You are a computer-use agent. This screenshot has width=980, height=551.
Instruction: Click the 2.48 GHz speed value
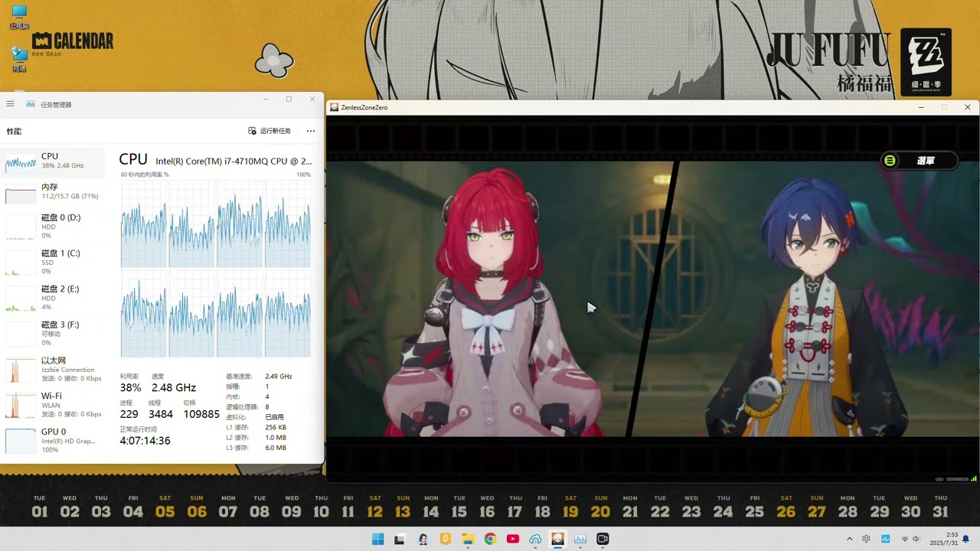coord(174,388)
